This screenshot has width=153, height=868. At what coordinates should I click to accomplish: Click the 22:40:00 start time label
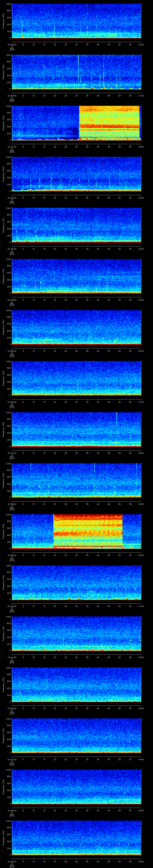click(12, 606)
